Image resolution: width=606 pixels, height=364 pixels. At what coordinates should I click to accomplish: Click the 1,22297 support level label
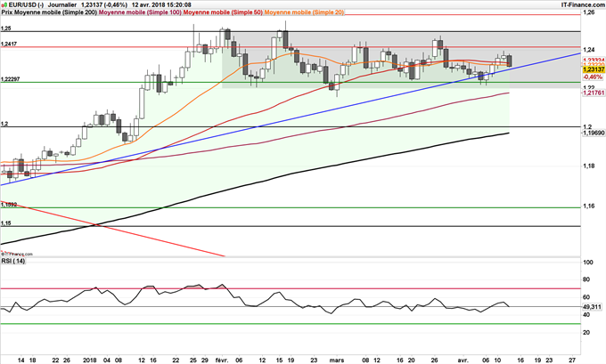11,79
